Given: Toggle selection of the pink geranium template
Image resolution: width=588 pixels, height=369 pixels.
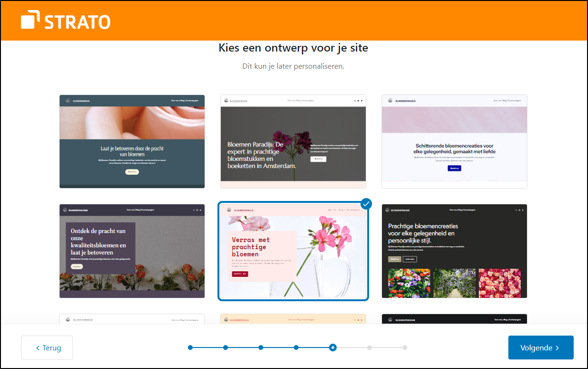Looking at the screenshot, I should click(293, 251).
